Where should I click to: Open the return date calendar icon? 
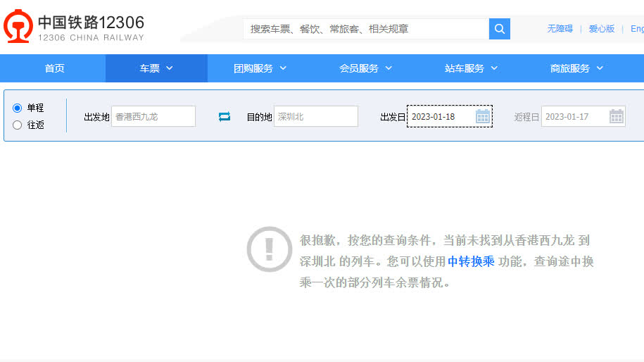coord(617,116)
